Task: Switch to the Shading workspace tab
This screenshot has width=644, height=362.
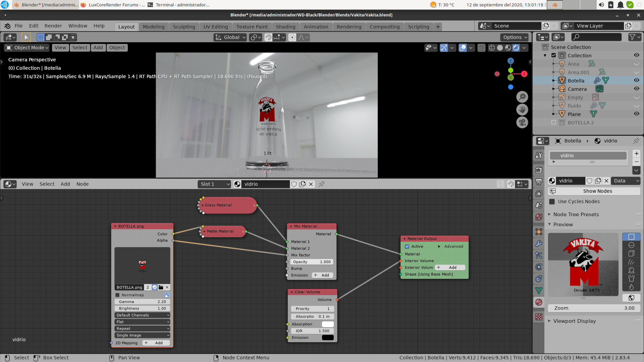Action: pos(285,27)
